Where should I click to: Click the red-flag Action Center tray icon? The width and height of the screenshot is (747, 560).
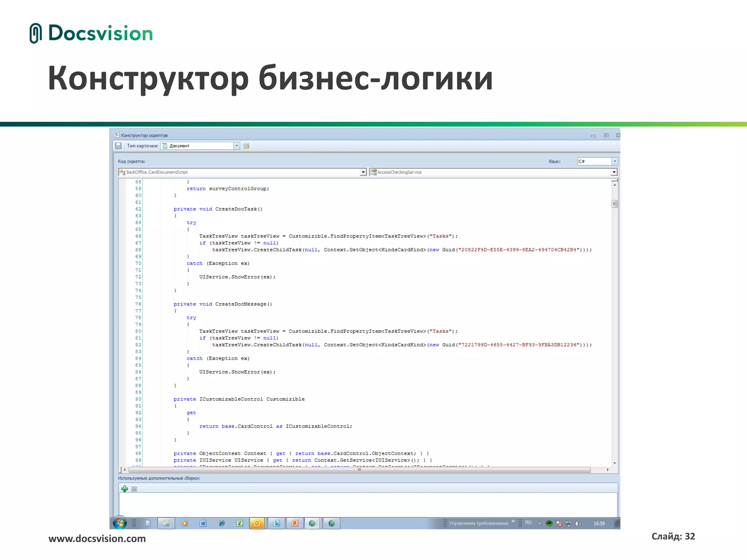point(559,524)
